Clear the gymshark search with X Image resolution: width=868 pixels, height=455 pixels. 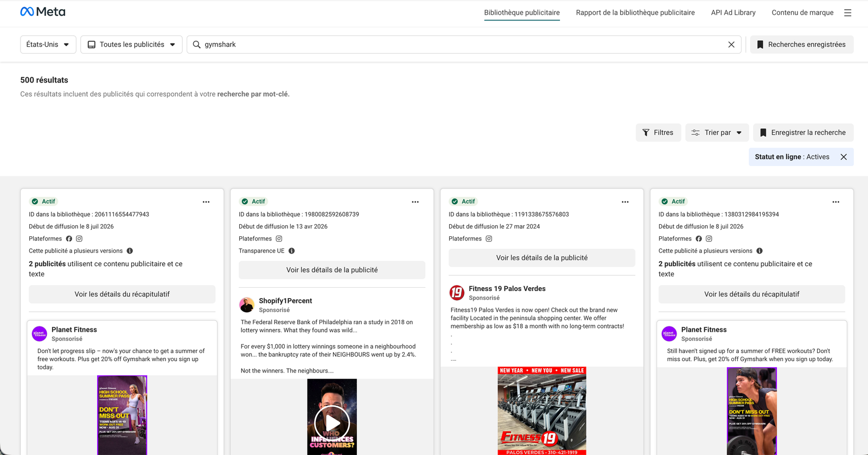coord(731,45)
